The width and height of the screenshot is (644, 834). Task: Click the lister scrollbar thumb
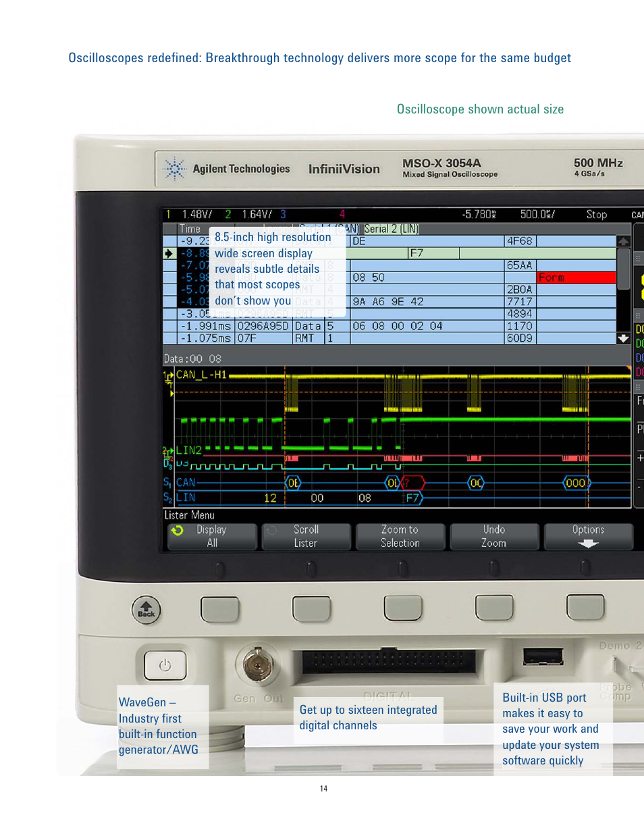pyautogui.click(x=623, y=269)
